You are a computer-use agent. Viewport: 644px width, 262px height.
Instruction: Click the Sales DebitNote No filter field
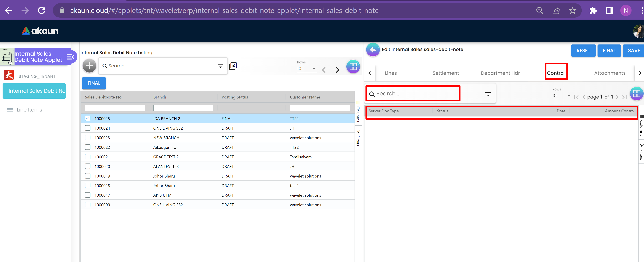(115, 108)
